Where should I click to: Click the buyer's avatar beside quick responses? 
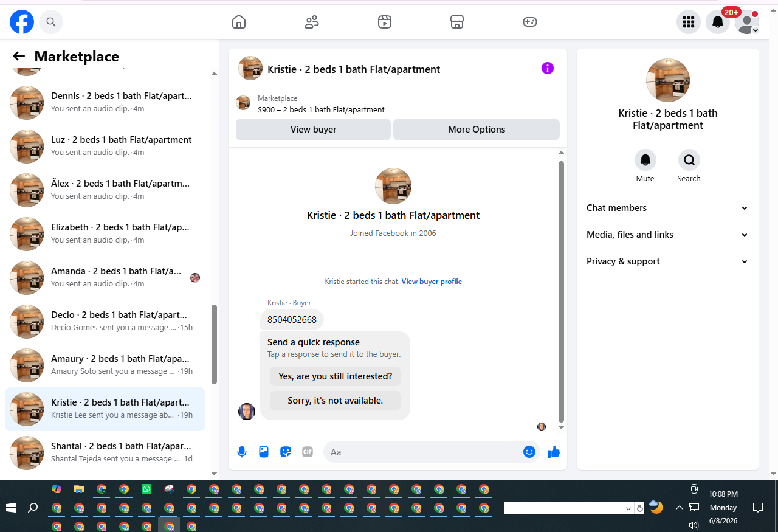coord(247,412)
